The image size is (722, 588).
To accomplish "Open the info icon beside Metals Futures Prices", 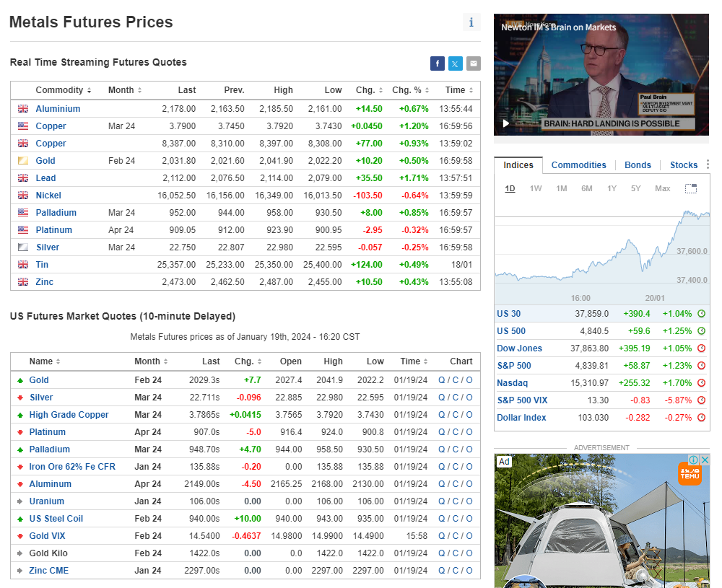I will tap(471, 22).
